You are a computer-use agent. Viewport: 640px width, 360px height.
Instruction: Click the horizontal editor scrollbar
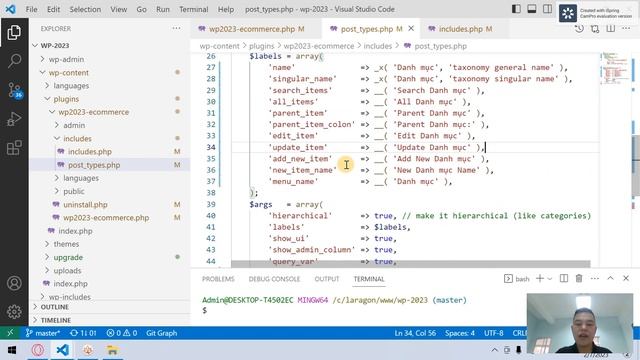410,264
